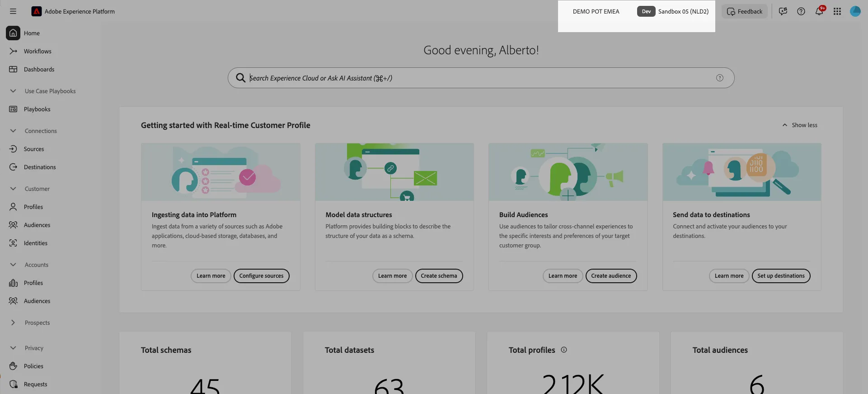Collapse the Customer section
Viewport: 868px width, 394px height.
(13, 189)
